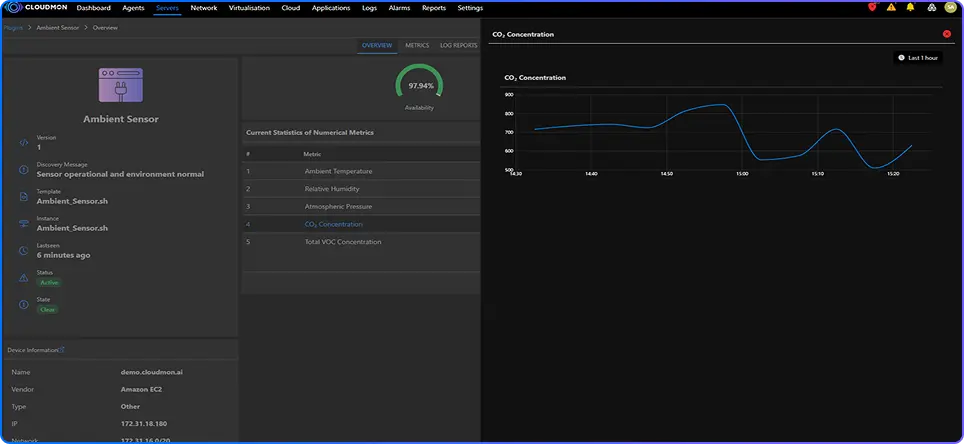Open the Dashboard menu
The height and width of the screenshot is (444, 964).
93,8
